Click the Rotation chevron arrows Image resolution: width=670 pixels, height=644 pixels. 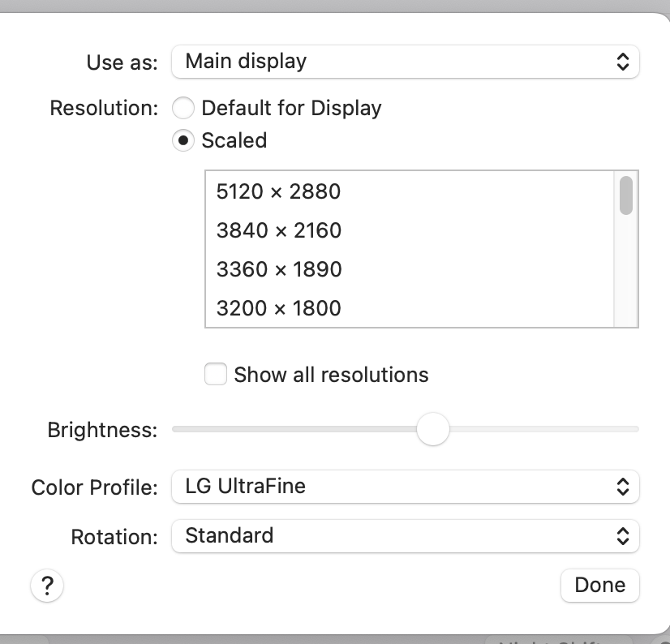(x=622, y=536)
